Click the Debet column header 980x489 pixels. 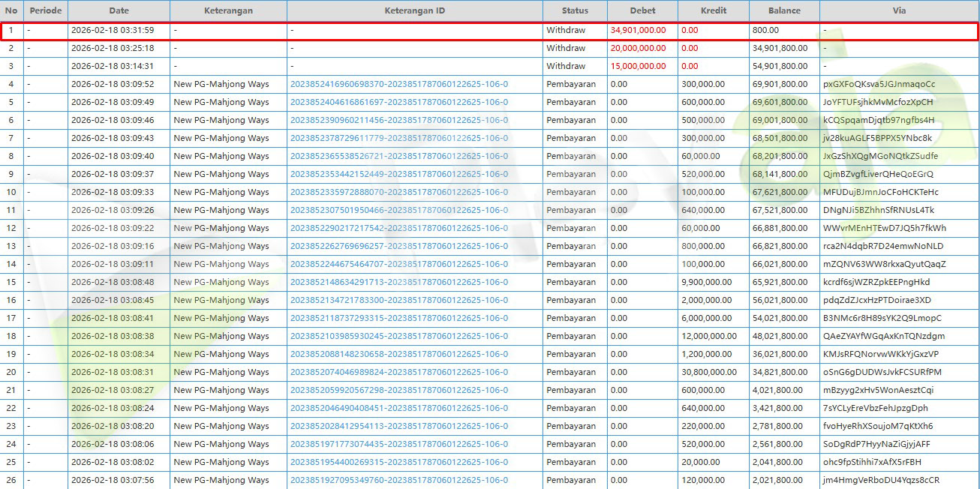pos(642,11)
